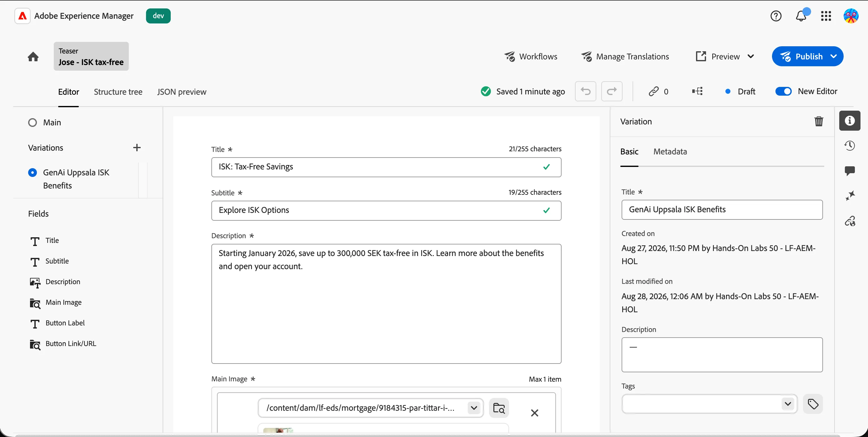Viewport: 868px width, 437px height.
Task: Open the hierarchy view icon
Action: click(697, 91)
